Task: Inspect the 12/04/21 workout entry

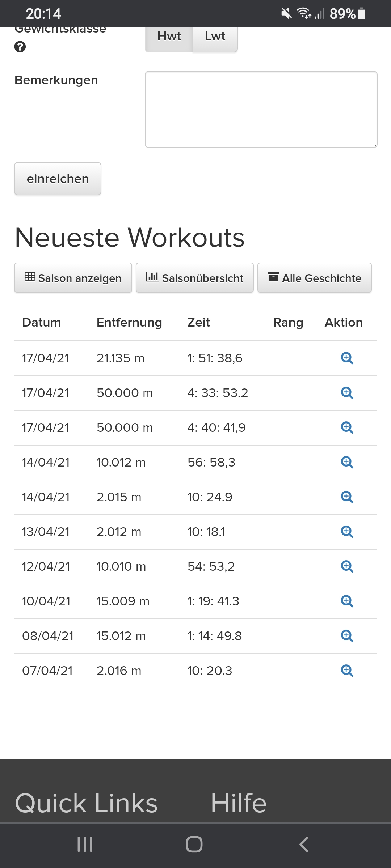Action: (x=347, y=566)
